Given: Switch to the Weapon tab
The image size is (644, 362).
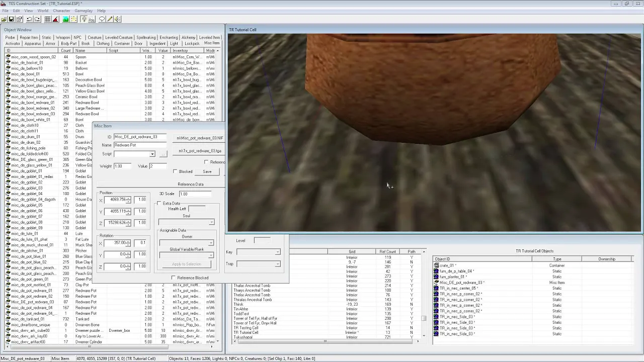Looking at the screenshot, I should point(63,37).
